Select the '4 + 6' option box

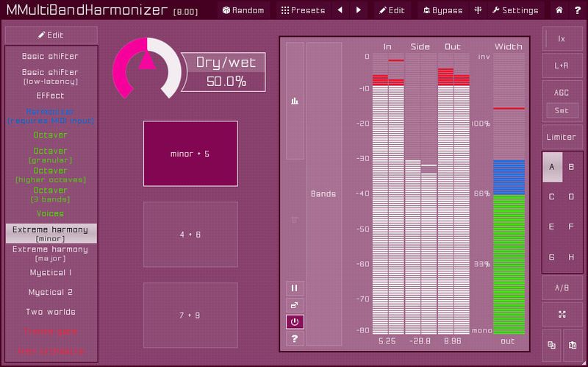pyautogui.click(x=190, y=235)
